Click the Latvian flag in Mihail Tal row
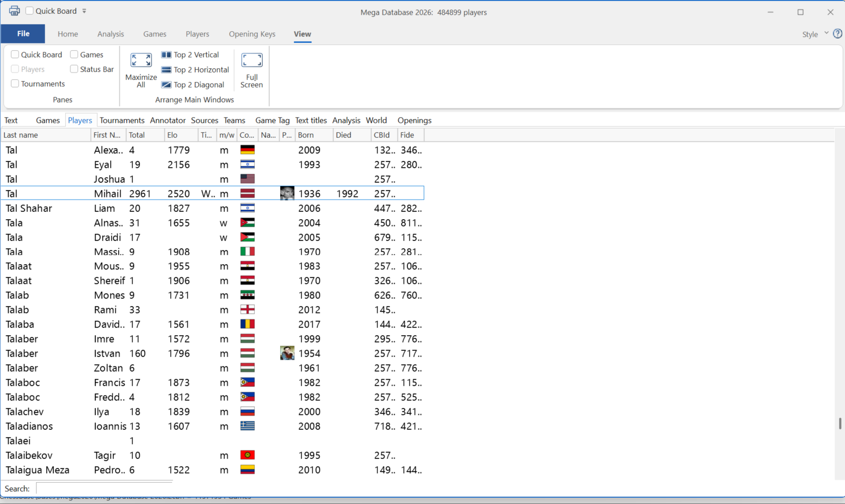The width and height of the screenshot is (845, 504). pyautogui.click(x=247, y=193)
